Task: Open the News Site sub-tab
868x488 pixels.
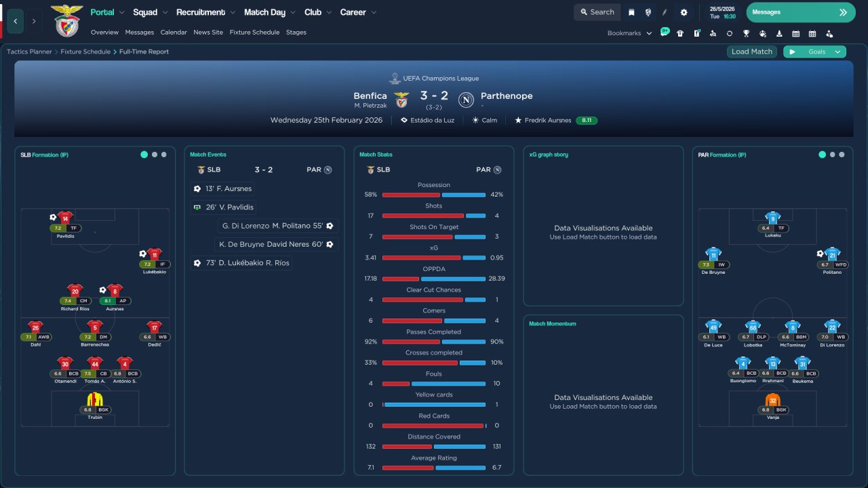Action: pyautogui.click(x=208, y=33)
